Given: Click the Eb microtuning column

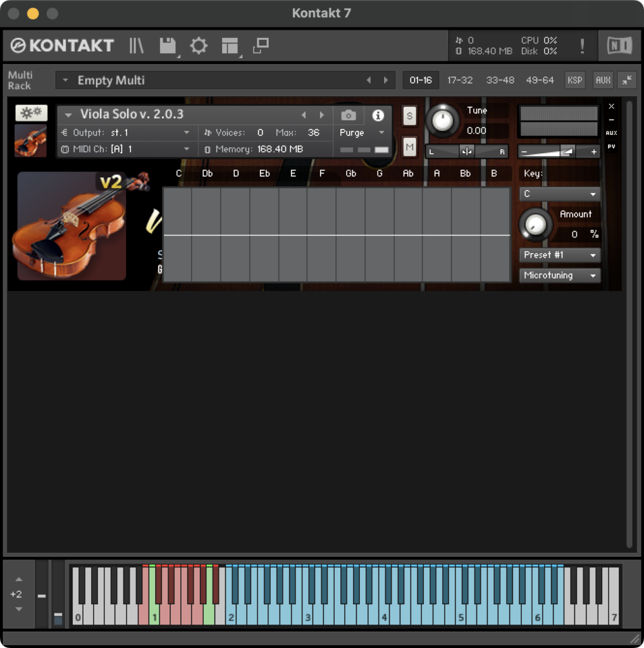Looking at the screenshot, I should [x=264, y=235].
